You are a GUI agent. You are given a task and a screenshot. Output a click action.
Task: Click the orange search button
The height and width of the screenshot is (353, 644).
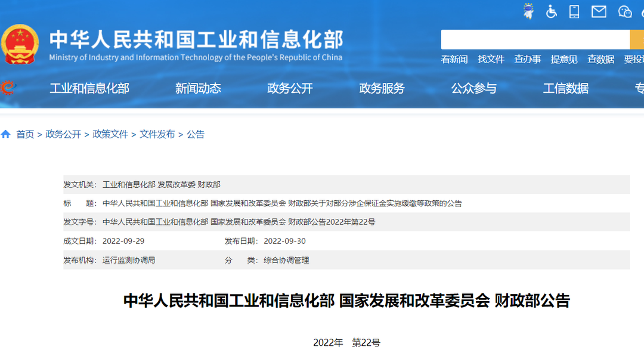click(638, 39)
